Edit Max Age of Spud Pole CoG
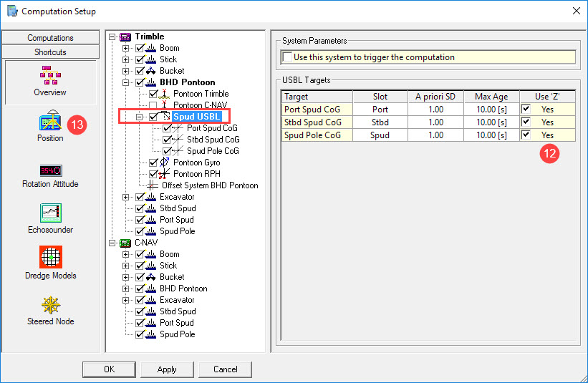 point(491,135)
